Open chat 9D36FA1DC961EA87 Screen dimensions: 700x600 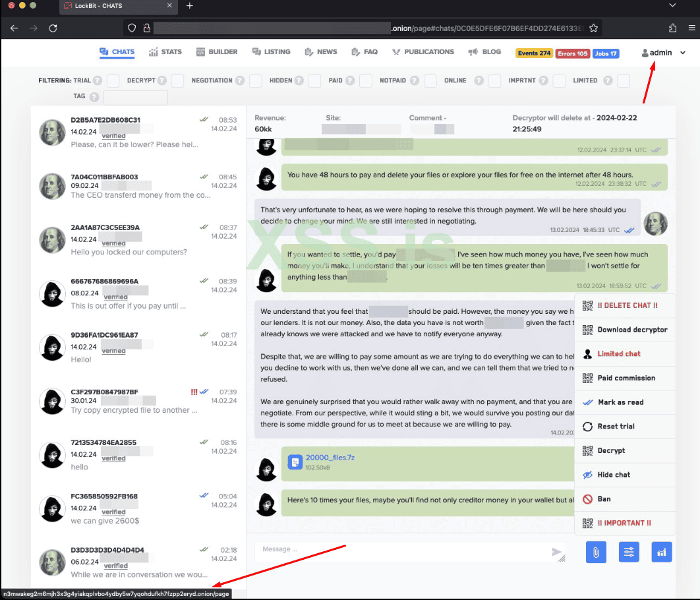tap(138, 347)
